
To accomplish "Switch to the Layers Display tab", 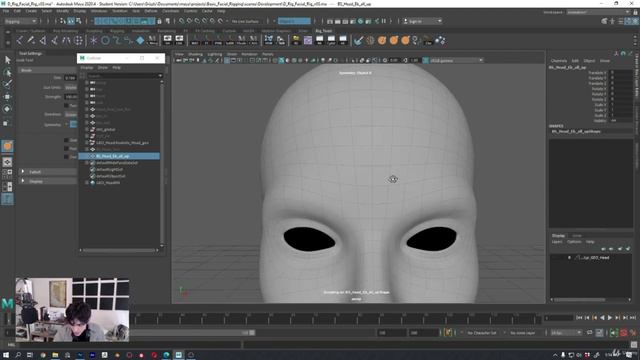I will tap(558, 236).
